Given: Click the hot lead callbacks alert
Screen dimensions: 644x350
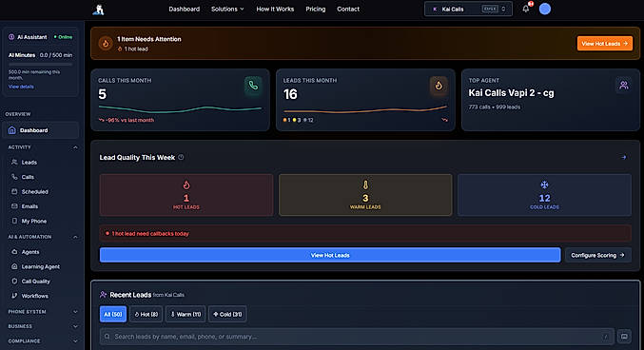Looking at the screenshot, I should pos(365,233).
